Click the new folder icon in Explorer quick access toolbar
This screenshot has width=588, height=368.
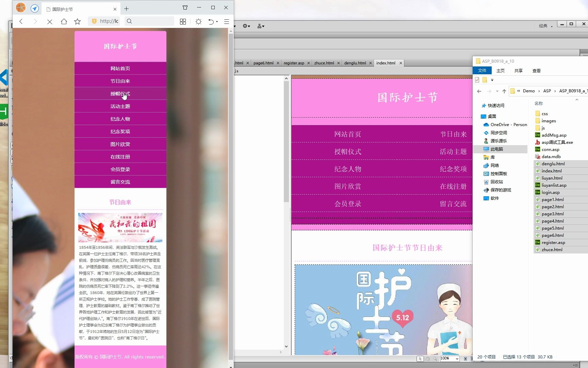pyautogui.click(x=485, y=80)
